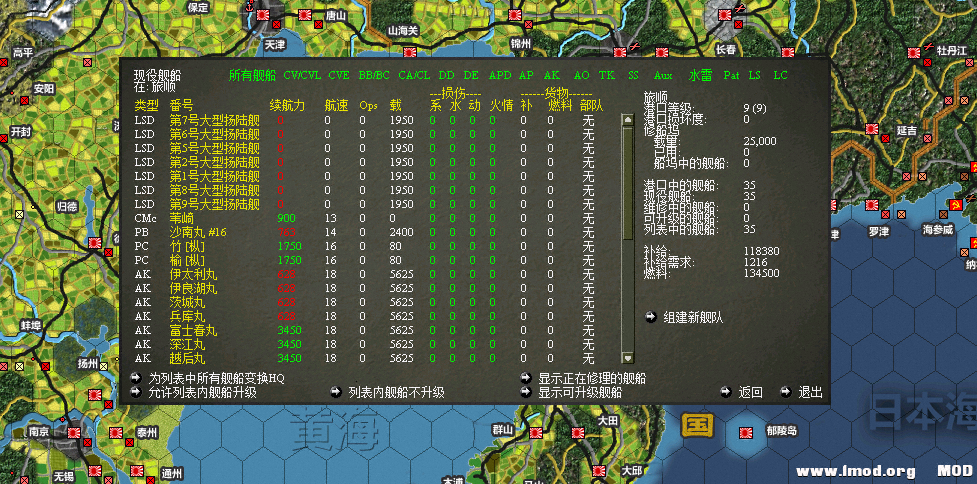Filter ship list by AK cargo ships

pyautogui.click(x=551, y=75)
